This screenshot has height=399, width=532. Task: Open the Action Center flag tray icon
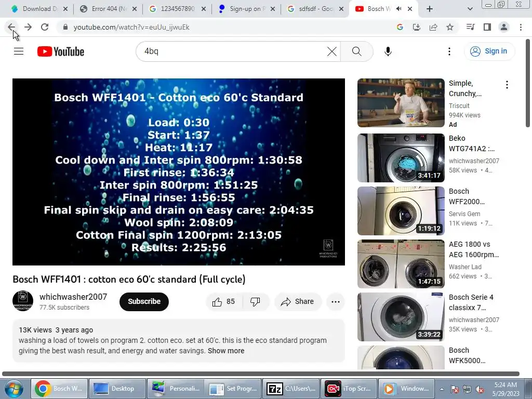(x=455, y=389)
